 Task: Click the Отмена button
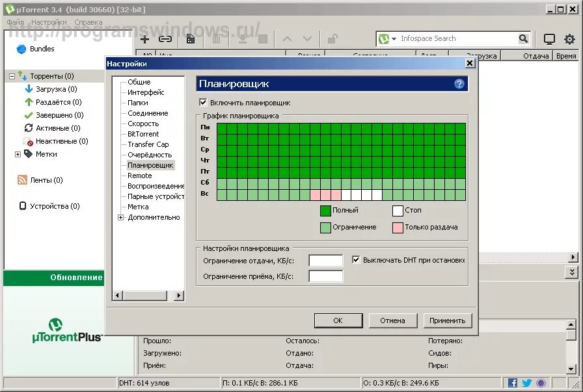[x=392, y=320]
